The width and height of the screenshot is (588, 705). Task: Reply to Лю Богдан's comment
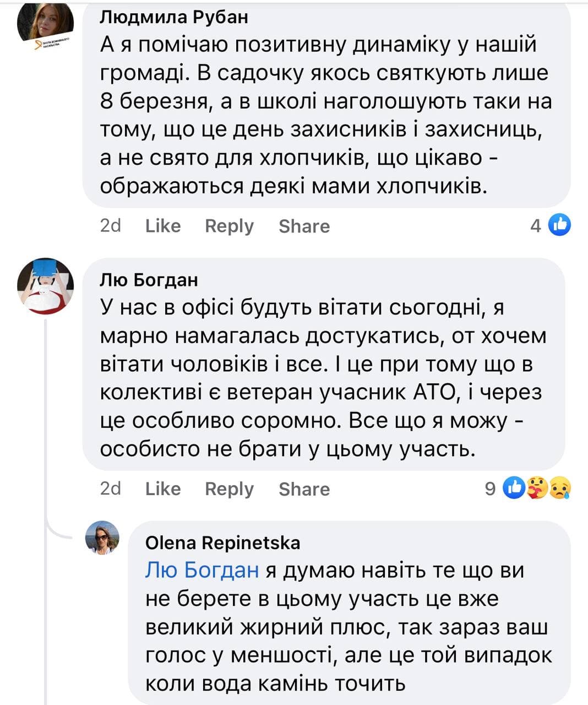[x=229, y=489]
